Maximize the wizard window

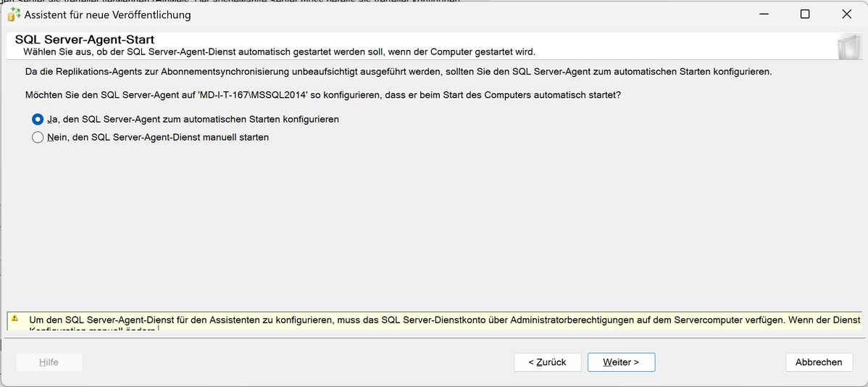(x=805, y=14)
